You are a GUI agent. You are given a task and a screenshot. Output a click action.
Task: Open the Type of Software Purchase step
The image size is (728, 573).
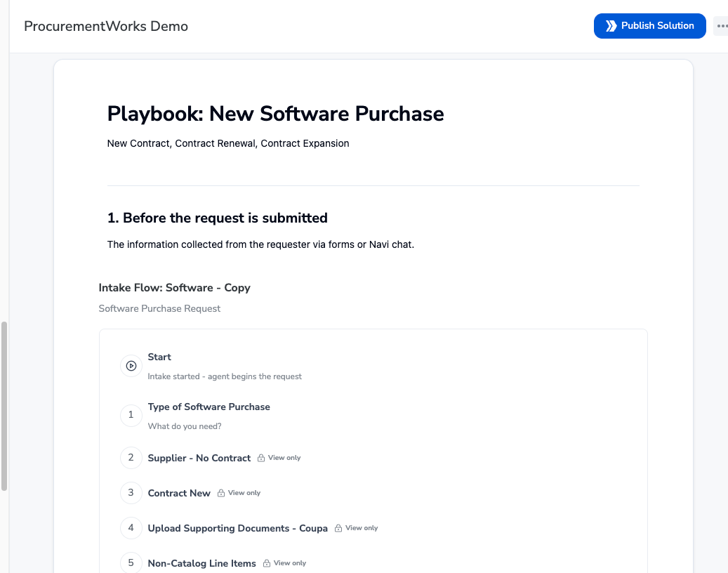209,407
